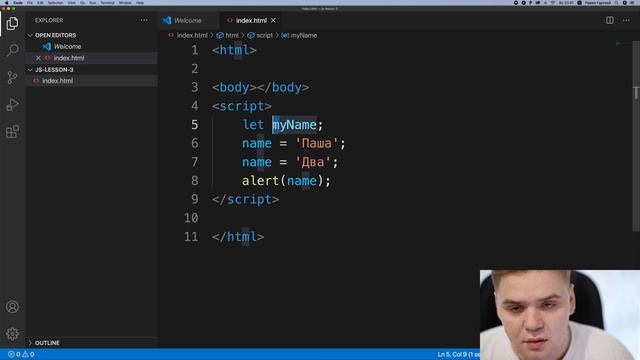This screenshot has width=640, height=360.
Task: Open the Window menu
Action: [125, 3]
